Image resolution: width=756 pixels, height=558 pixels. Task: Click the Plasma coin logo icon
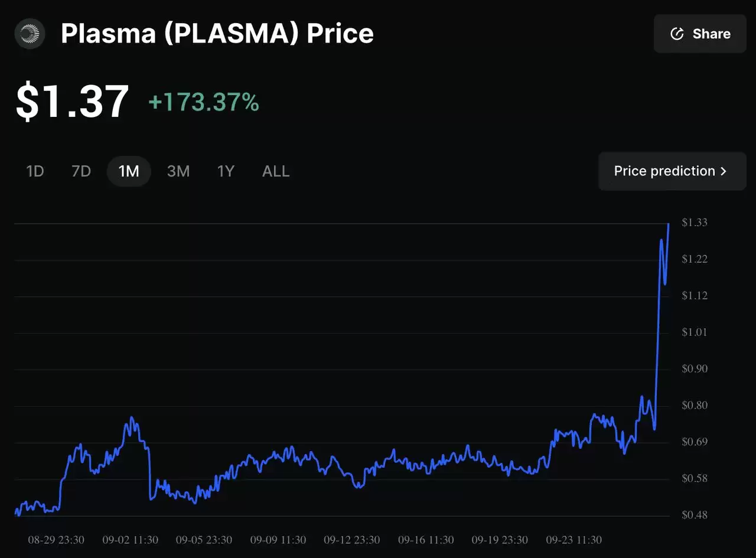(30, 34)
